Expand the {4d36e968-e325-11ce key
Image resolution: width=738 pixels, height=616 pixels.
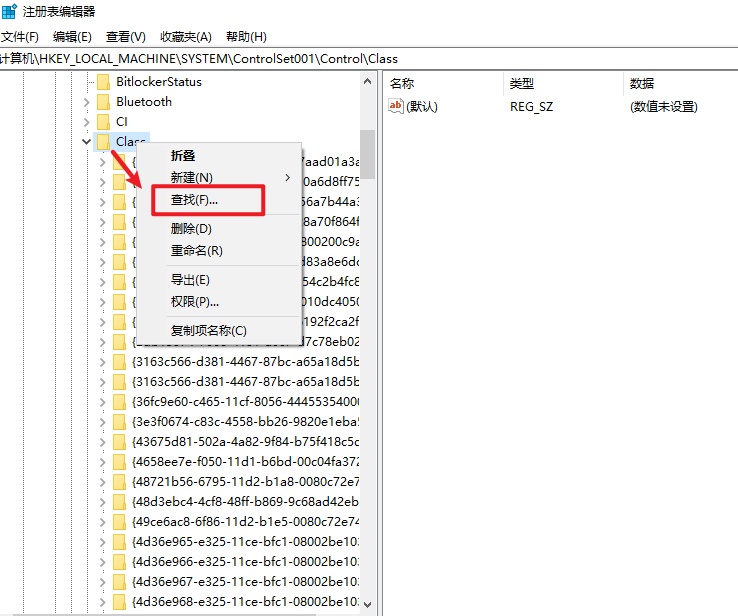coord(103,602)
